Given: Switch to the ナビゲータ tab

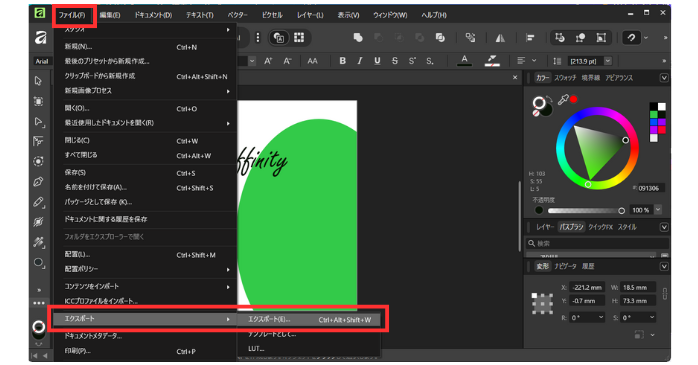Looking at the screenshot, I should (565, 266).
